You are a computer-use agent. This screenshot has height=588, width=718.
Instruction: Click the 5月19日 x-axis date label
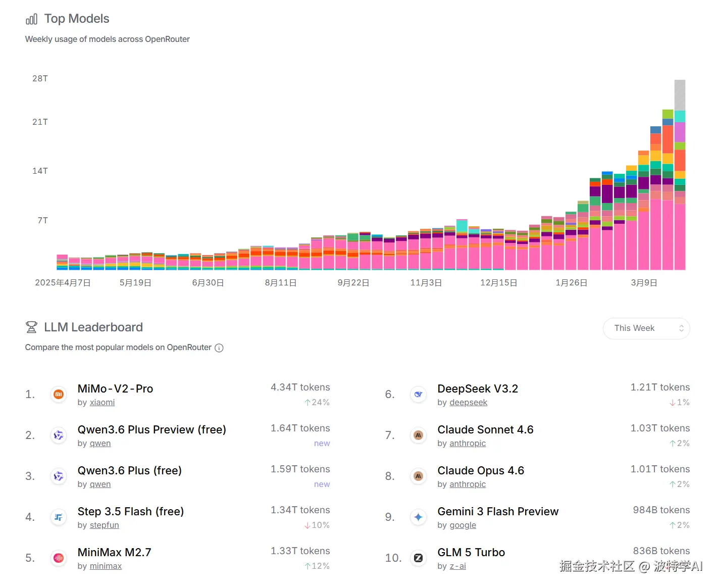tap(135, 283)
